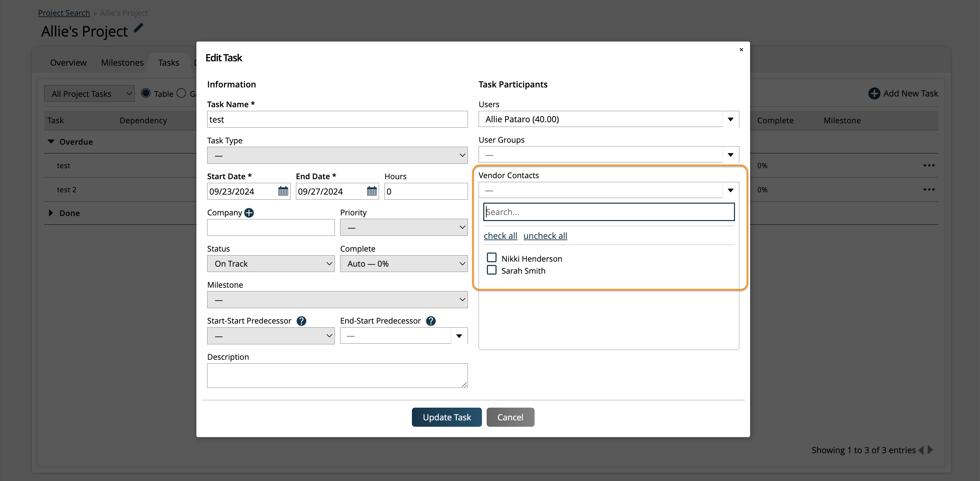Click the Start-Start Predecessor help icon
This screenshot has width=980, height=481.
tap(301, 321)
